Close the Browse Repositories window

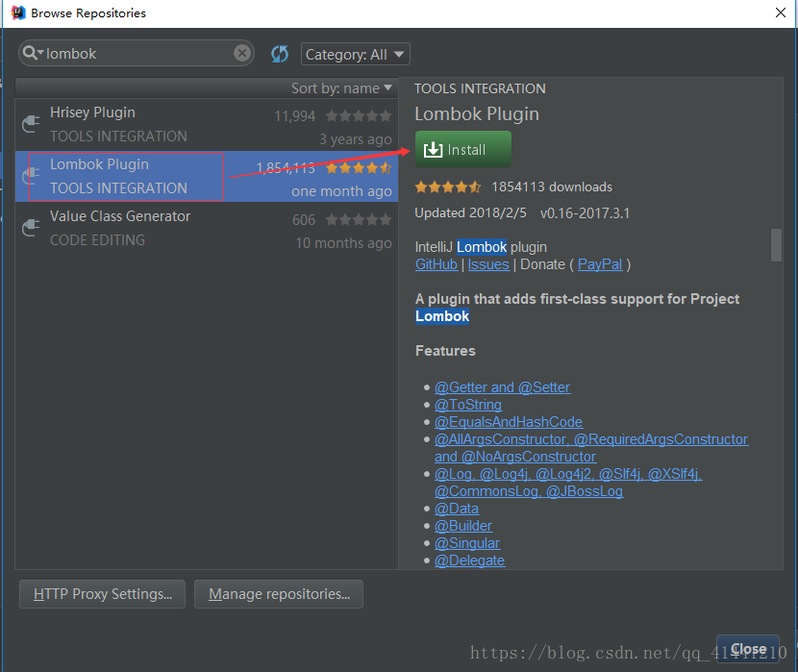click(781, 12)
